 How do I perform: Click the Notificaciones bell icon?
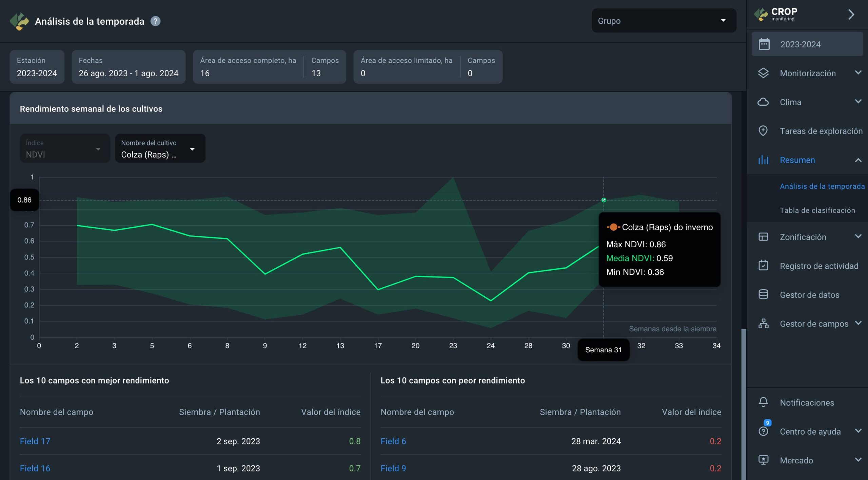(x=763, y=402)
